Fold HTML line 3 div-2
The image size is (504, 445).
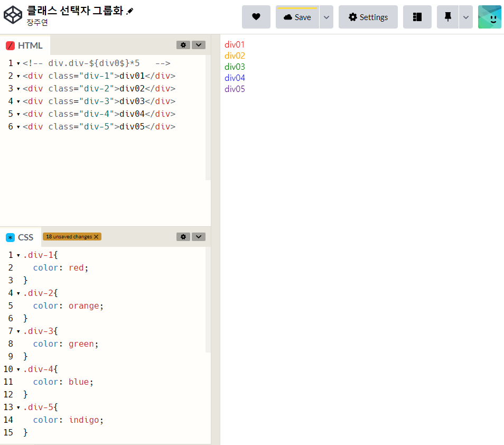click(18, 89)
